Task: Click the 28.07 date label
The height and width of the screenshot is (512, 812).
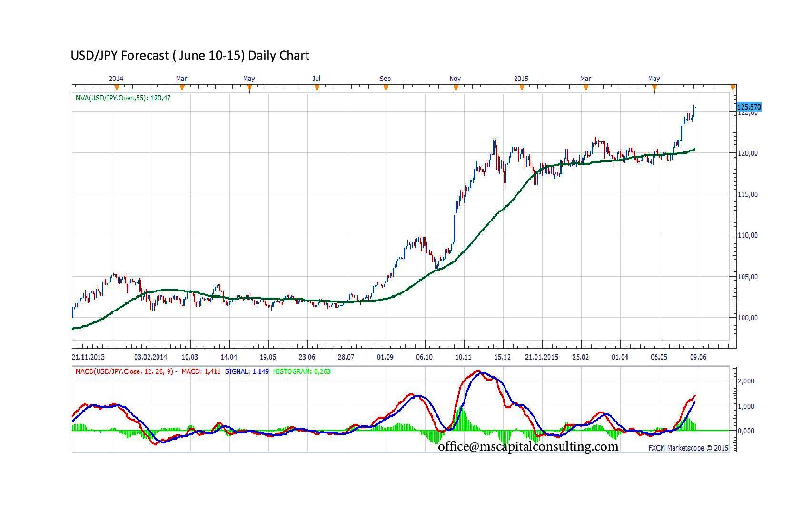Action: click(x=346, y=357)
